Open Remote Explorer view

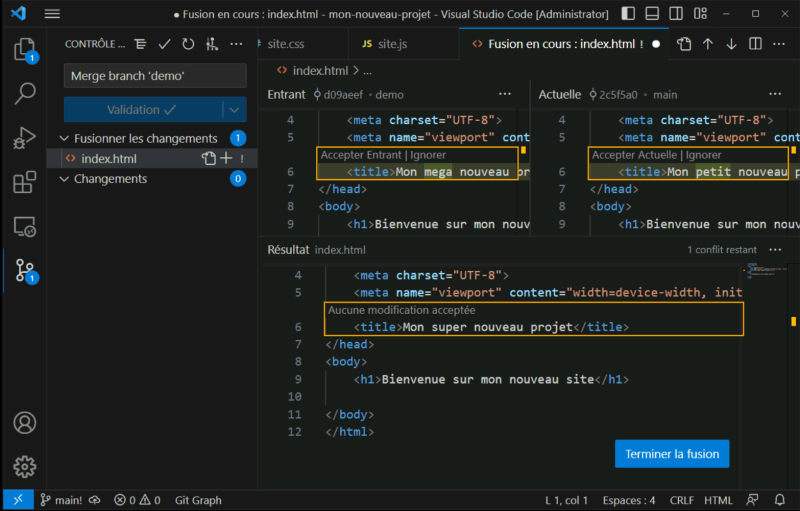24,226
